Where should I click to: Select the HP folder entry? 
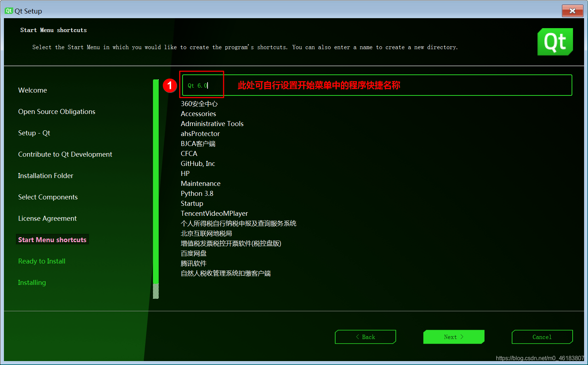[185, 173]
